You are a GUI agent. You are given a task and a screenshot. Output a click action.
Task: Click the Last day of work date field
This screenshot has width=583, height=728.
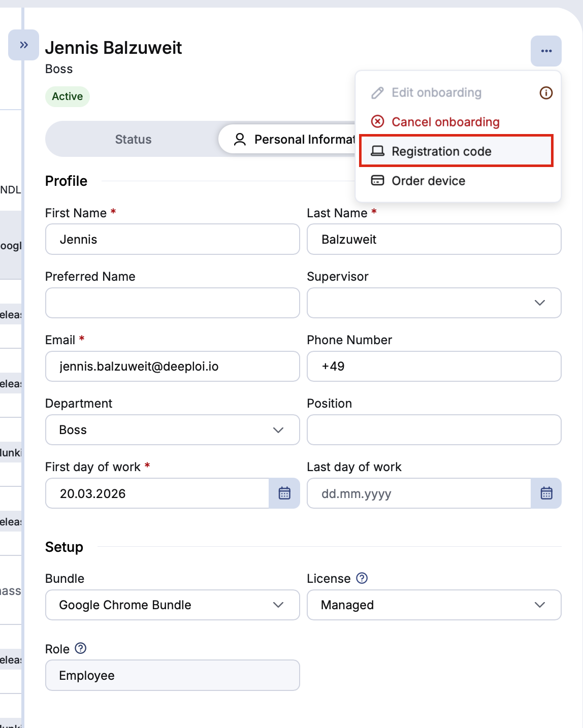point(419,493)
